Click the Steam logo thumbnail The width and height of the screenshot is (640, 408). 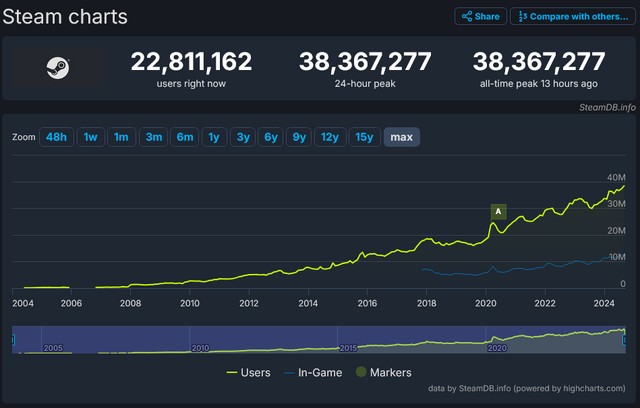[58, 68]
